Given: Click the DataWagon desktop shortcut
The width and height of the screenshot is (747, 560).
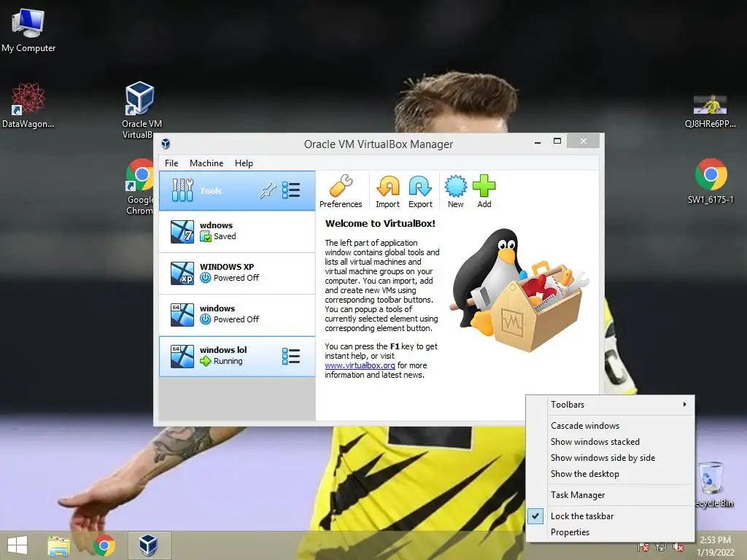Looking at the screenshot, I should (28, 106).
